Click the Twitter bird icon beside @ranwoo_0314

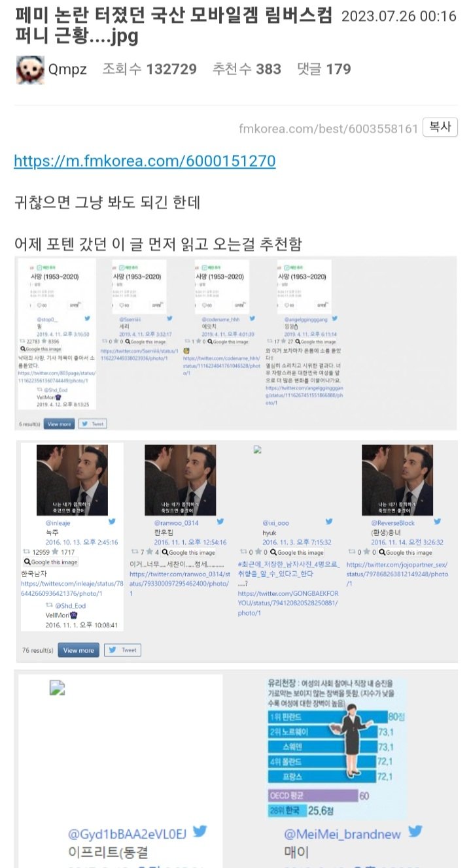(220, 522)
